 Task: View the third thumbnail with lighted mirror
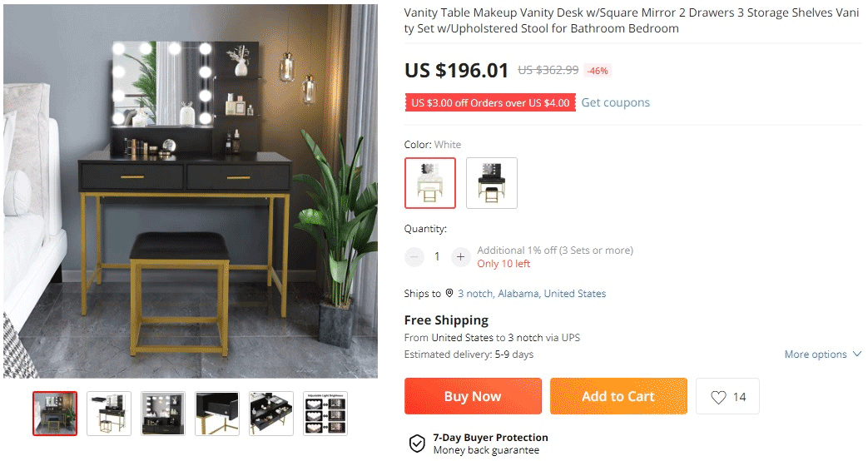[163, 414]
